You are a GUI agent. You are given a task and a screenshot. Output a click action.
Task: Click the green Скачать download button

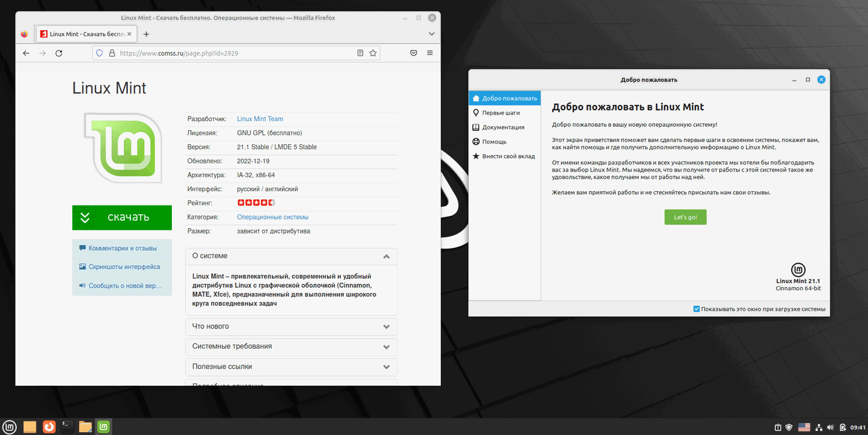coord(122,218)
